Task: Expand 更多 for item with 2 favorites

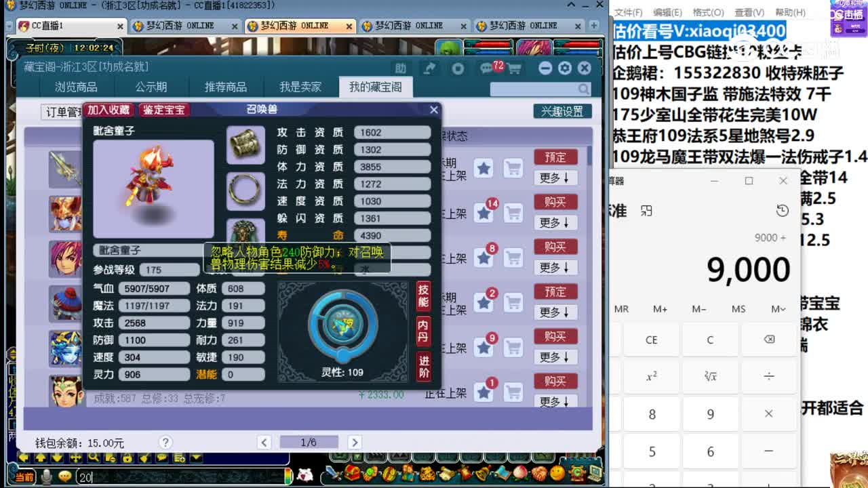Action: click(555, 312)
